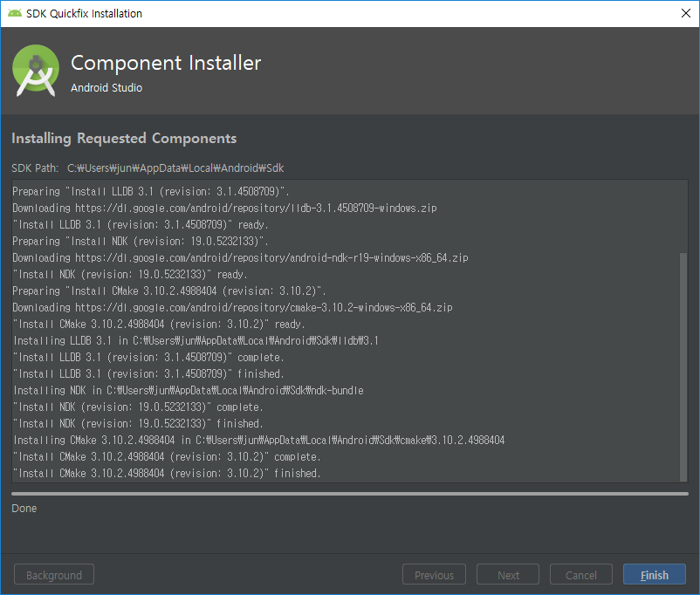Click the Install CMake ready line
This screenshot has width=700, height=595.
[159, 324]
